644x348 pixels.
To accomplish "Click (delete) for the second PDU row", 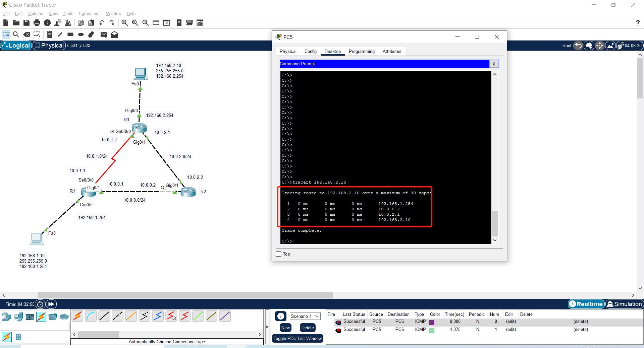I will pyautogui.click(x=581, y=330).
